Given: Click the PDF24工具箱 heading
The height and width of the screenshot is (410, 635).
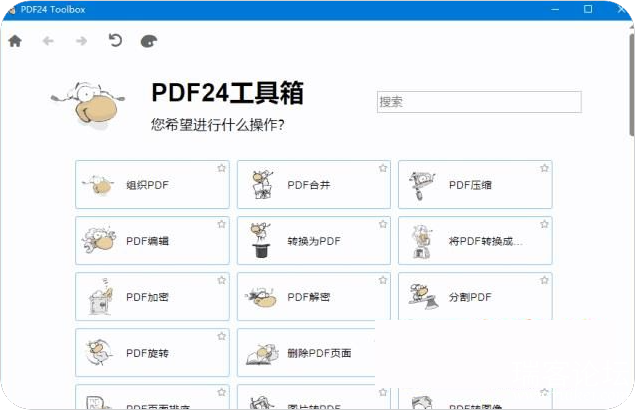Looking at the screenshot, I should [227, 93].
